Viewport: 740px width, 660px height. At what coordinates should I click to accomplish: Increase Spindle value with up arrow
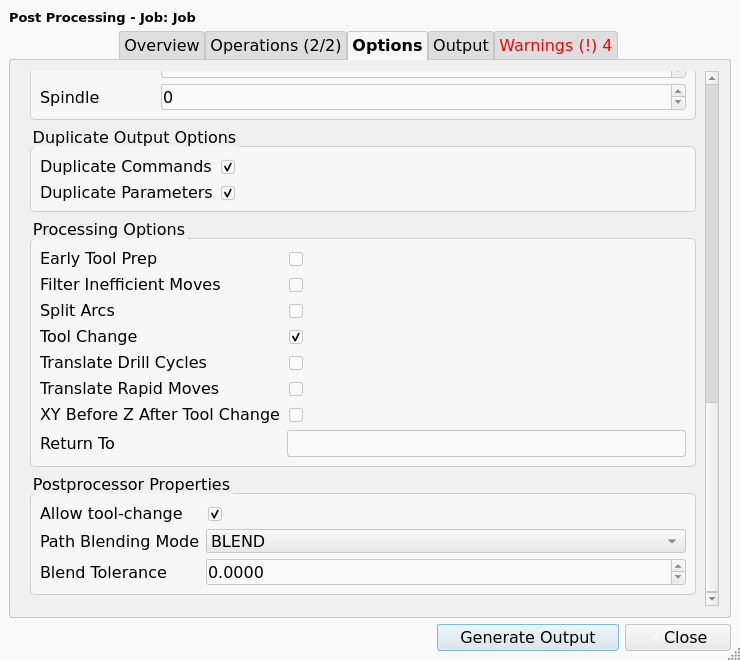point(678,92)
